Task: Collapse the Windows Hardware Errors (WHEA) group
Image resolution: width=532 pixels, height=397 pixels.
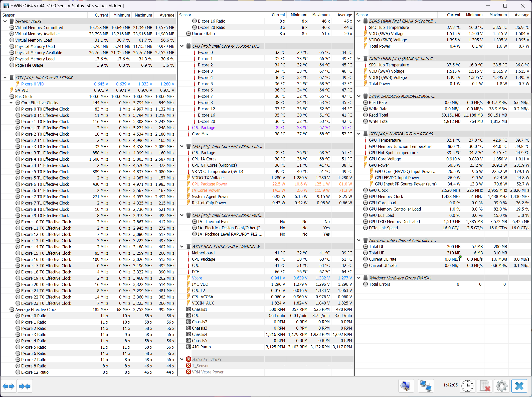Action: click(359, 278)
